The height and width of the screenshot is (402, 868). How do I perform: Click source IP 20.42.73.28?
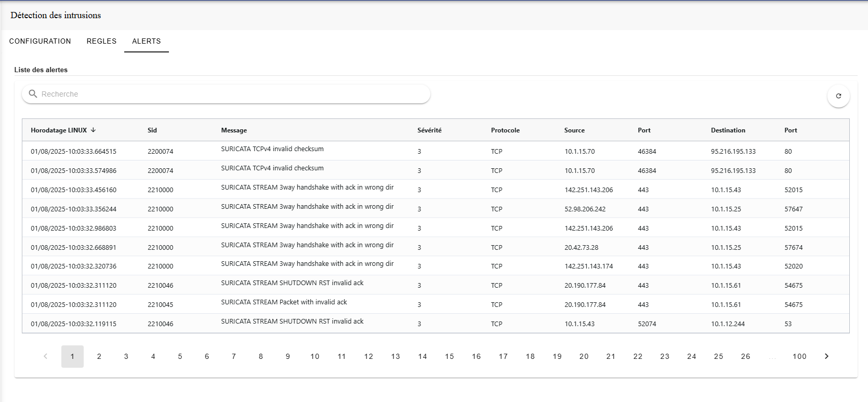[581, 248]
